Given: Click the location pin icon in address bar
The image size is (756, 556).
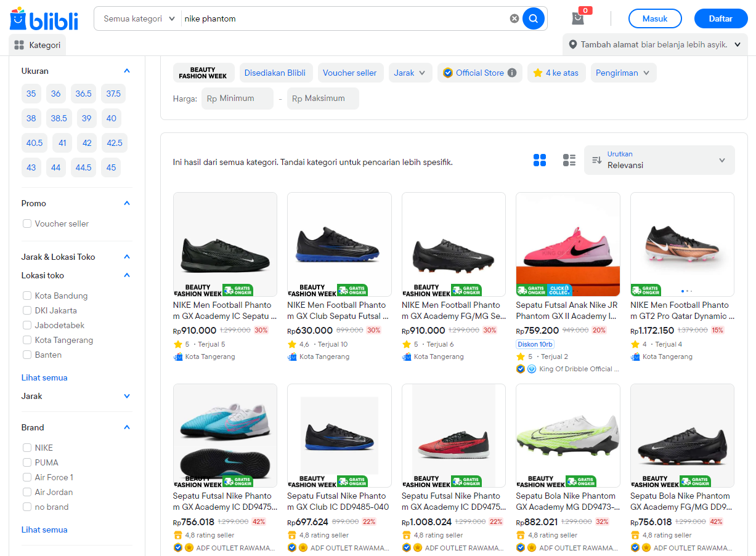Looking at the screenshot, I should [x=573, y=44].
